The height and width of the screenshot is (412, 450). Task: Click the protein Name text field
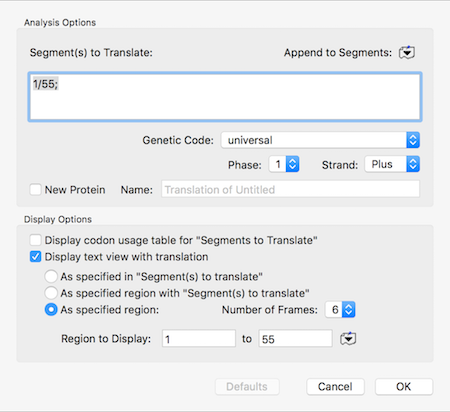tap(290, 189)
